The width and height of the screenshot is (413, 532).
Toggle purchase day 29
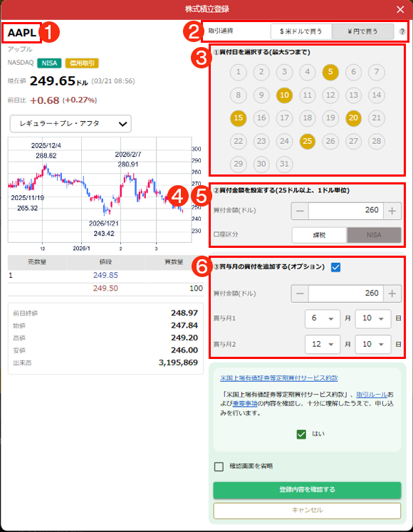tap(239, 165)
